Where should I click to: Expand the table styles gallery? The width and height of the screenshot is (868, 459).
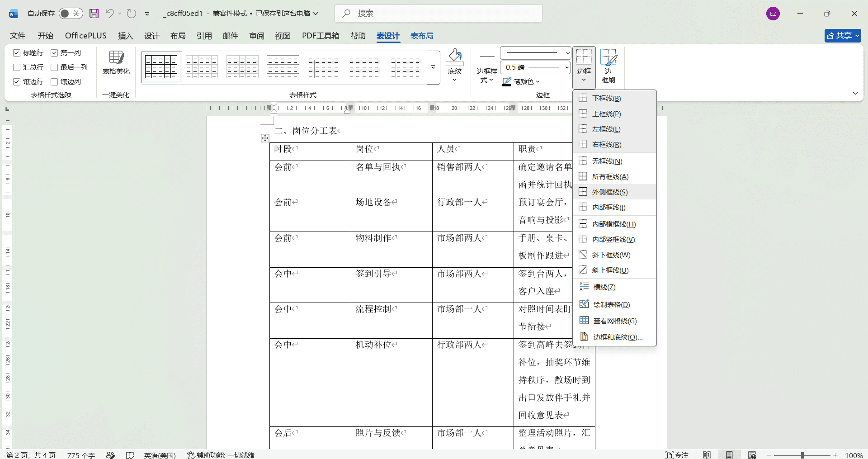coord(433,67)
